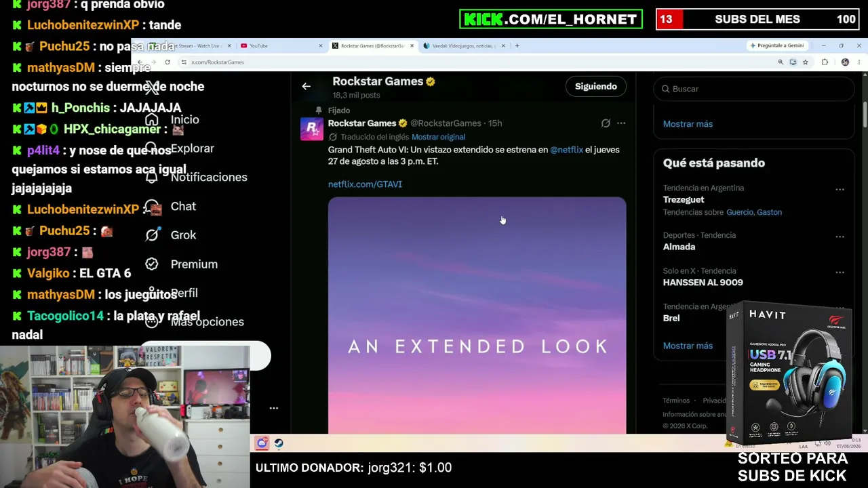The image size is (868, 488).
Task: Open Steam from the taskbar
Action: click(x=279, y=443)
